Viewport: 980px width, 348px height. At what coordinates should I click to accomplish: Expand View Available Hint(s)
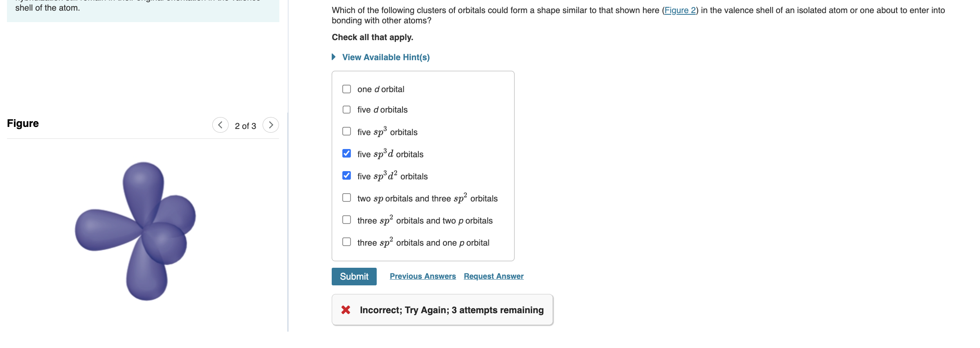tap(385, 57)
